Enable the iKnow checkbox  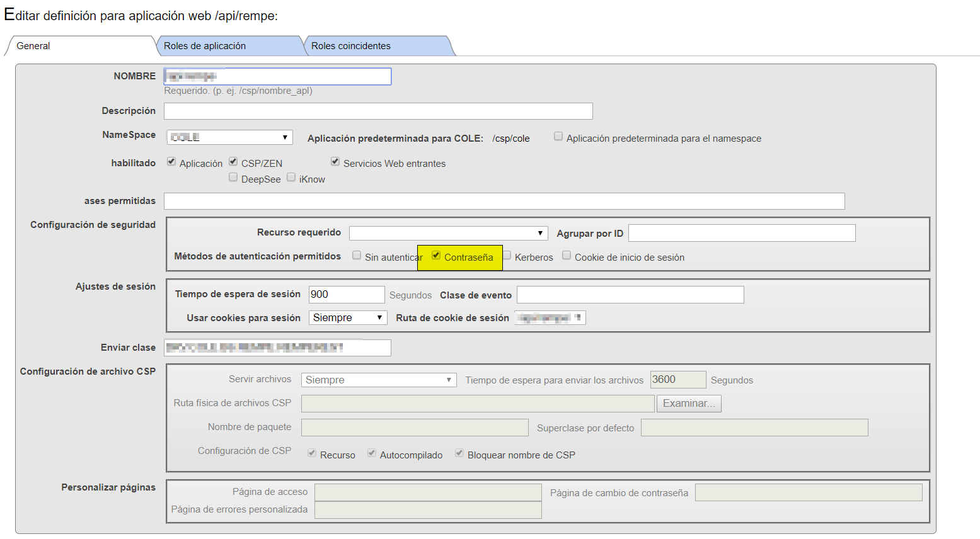tap(291, 178)
